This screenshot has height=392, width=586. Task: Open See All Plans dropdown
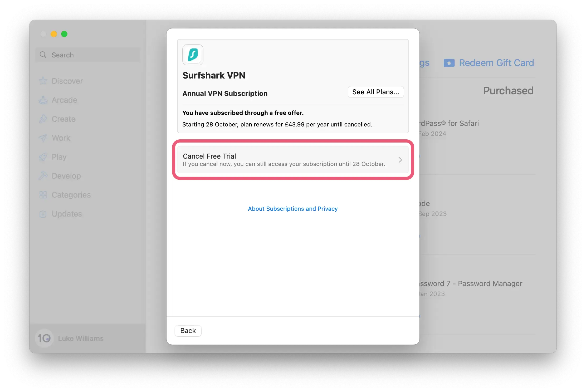click(x=375, y=92)
